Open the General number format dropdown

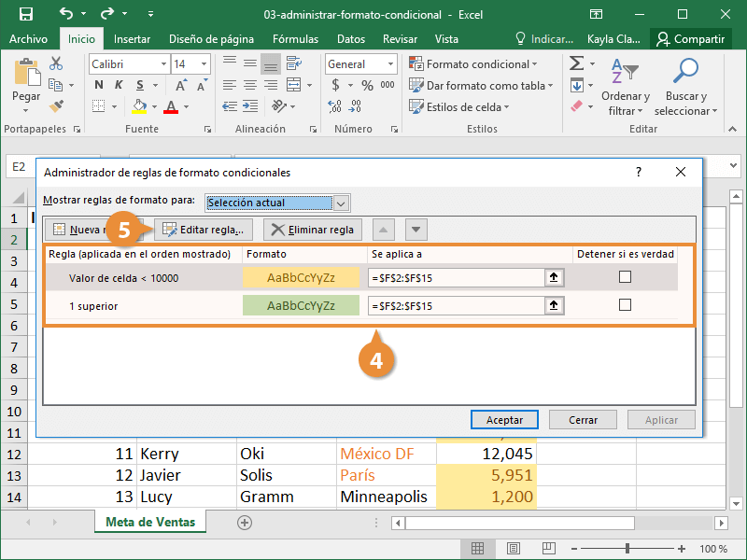point(390,63)
